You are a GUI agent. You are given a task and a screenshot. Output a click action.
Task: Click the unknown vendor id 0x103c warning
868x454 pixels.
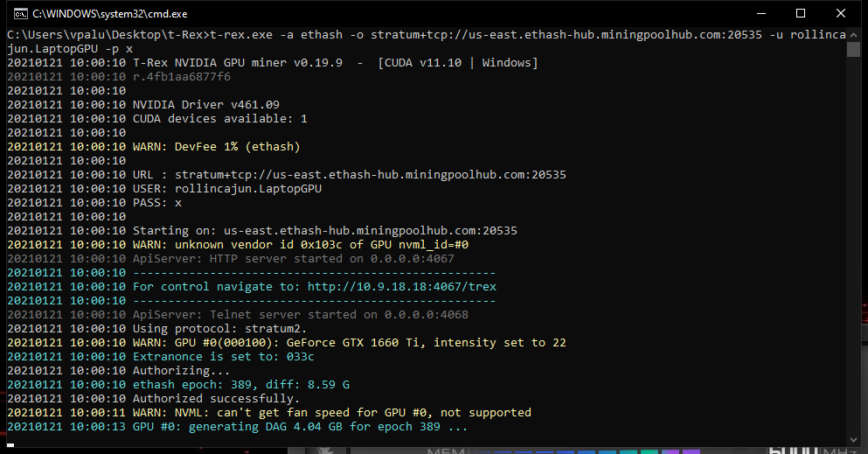tap(238, 245)
